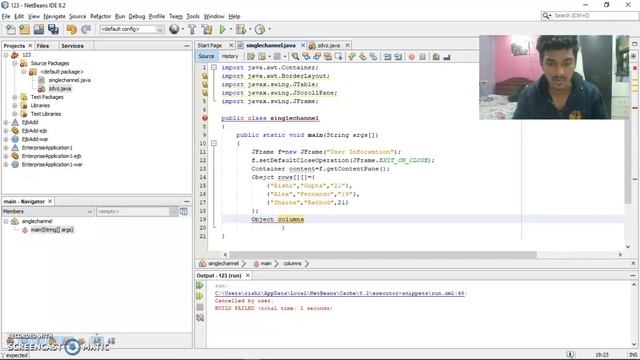This screenshot has width=640, height=360.
Task: Click the editor Find Selection magnifier icon
Action: [x=295, y=57]
